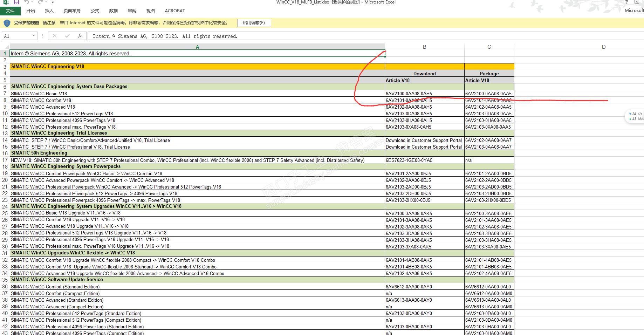644x335 pixels.
Task: Select 'SIMATIC WinCC Professional 4096 PowerTags V18' cell
Action: (197, 120)
